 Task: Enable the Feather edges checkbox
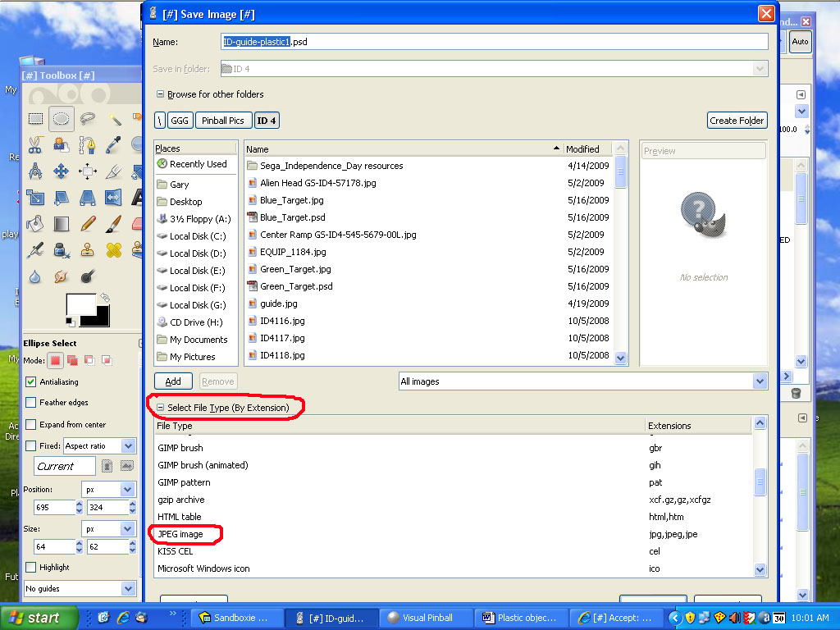[31, 403]
